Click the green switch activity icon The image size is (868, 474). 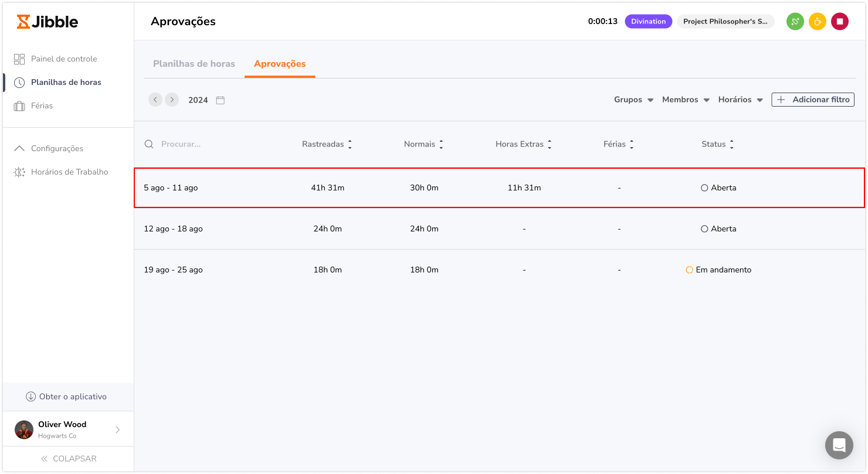(795, 22)
